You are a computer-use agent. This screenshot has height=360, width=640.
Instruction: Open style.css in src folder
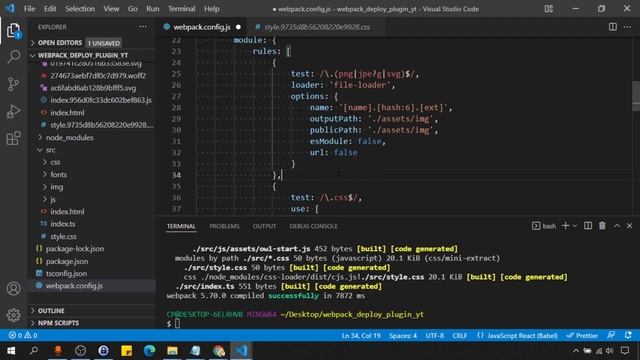63,236
